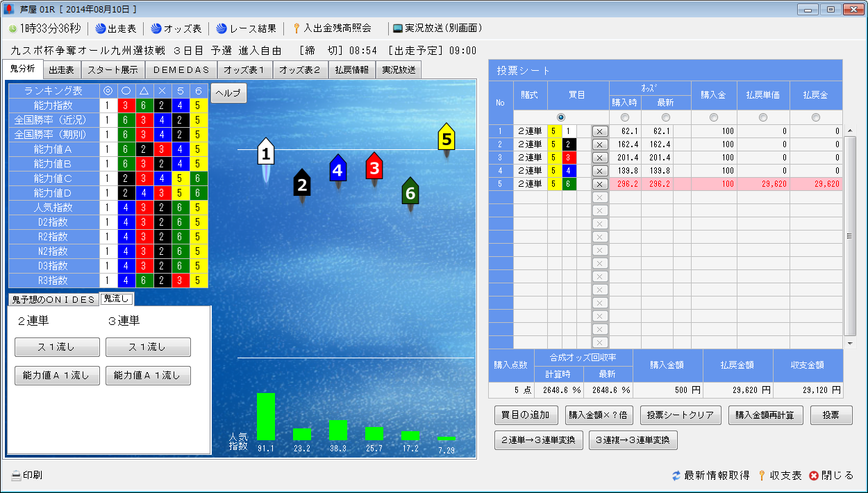
Task: Switch to the ＤＥＭＥＤＡＳ tab
Action: point(181,70)
